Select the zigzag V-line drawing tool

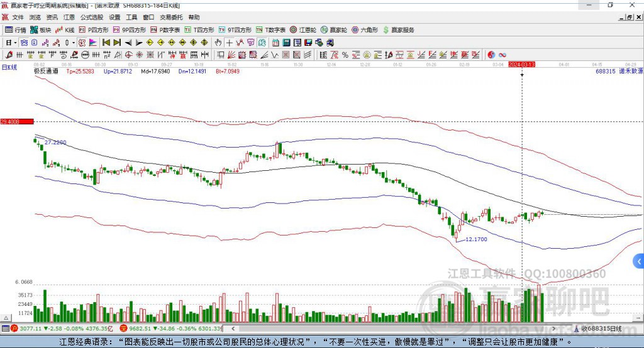tap(275, 55)
